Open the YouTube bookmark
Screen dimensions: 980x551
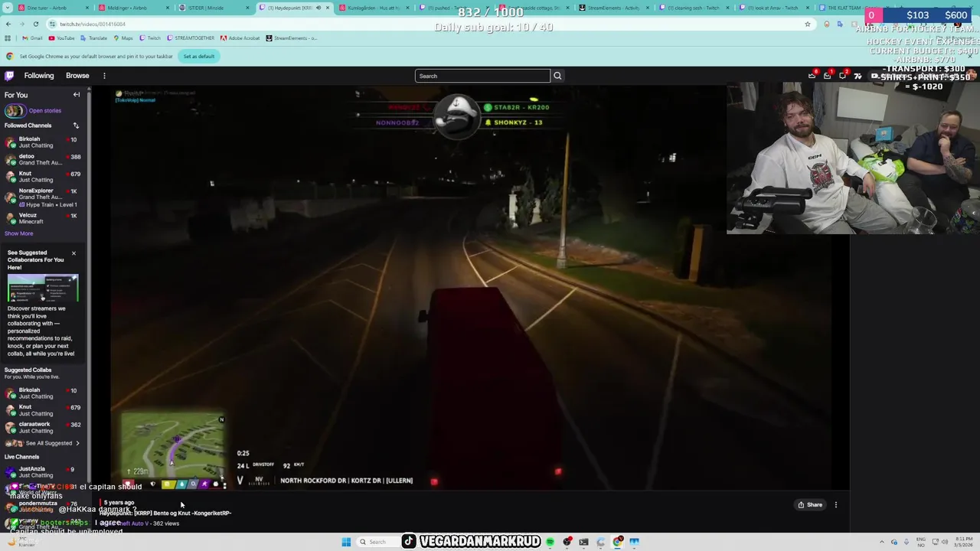(x=61, y=38)
